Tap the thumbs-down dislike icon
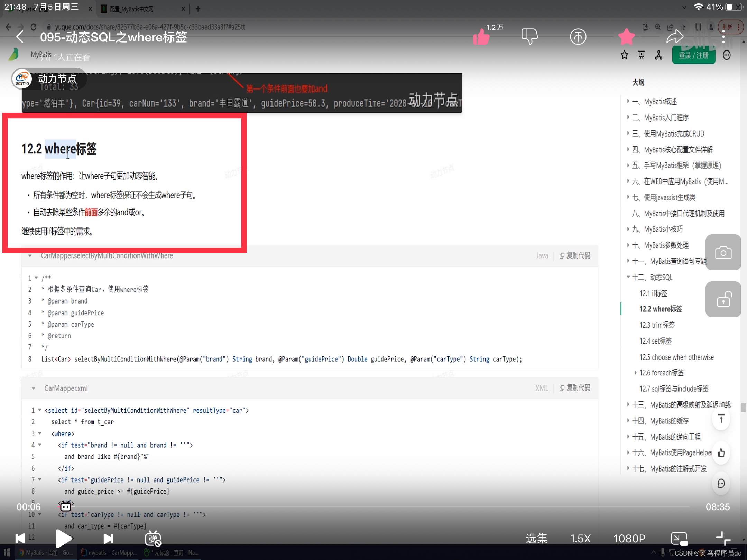Image resolution: width=747 pixels, height=560 pixels. (x=529, y=37)
